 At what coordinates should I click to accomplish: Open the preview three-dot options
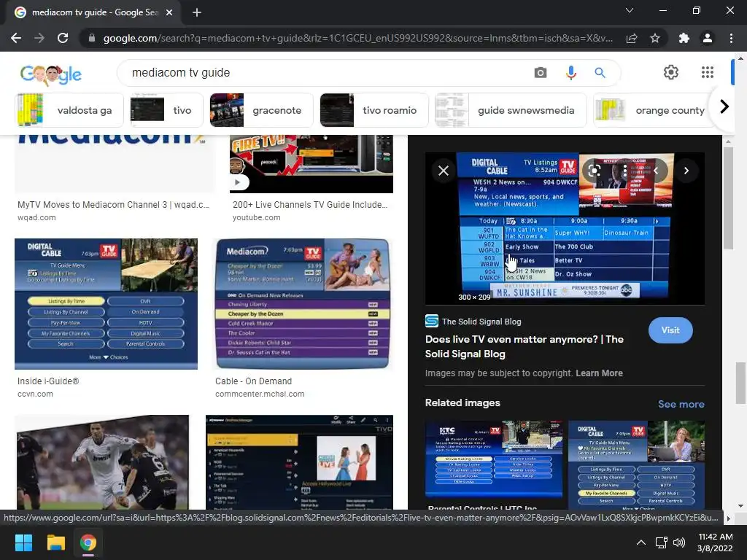(x=625, y=171)
